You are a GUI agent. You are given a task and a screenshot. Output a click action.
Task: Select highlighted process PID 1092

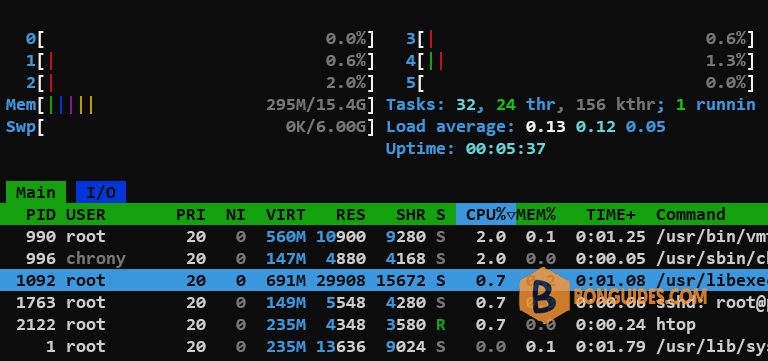384,280
